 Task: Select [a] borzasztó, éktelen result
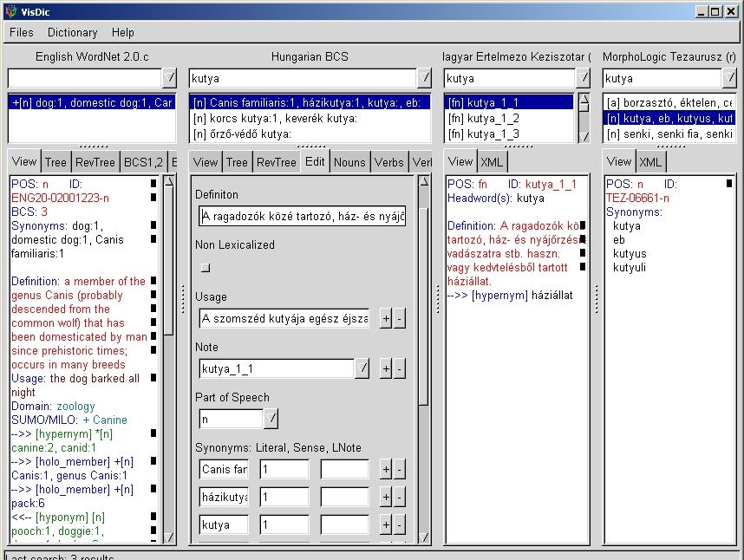point(669,102)
